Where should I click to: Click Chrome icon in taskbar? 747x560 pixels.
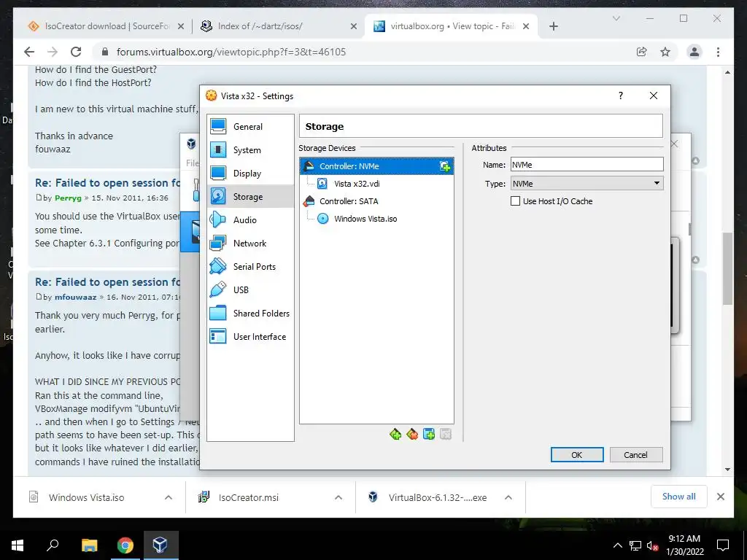tap(125, 545)
